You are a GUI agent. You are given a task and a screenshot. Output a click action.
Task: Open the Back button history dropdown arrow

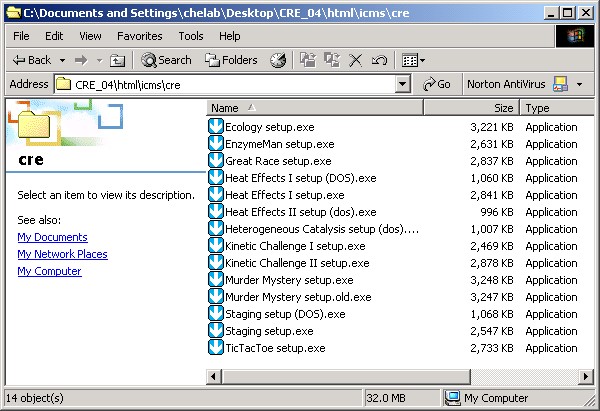point(61,60)
